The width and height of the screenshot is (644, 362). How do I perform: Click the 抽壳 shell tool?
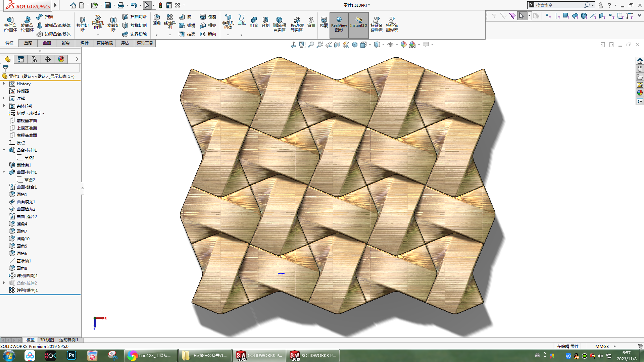point(187,34)
